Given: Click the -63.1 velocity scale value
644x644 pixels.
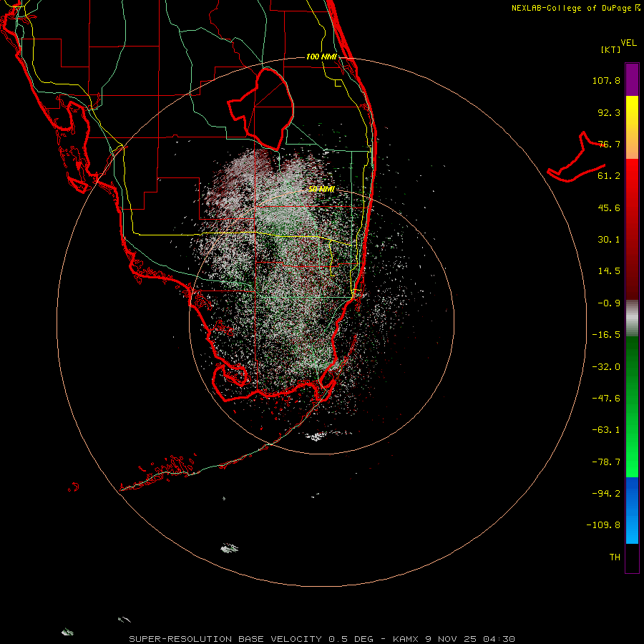Looking at the screenshot, I should pos(606,430).
